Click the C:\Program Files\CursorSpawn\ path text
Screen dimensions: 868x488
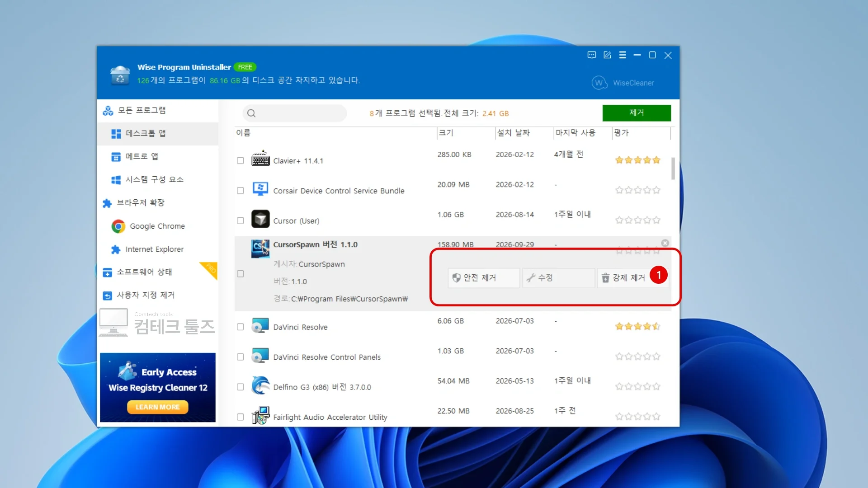(349, 299)
